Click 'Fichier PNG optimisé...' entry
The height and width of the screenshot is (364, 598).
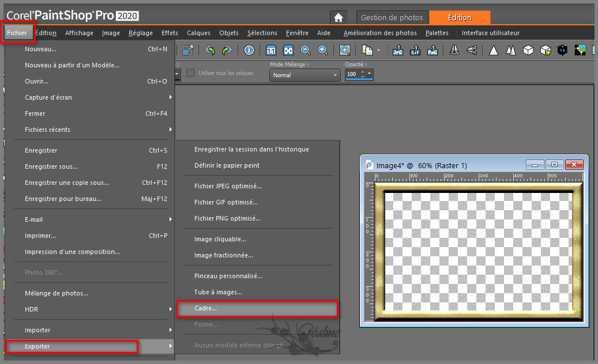pos(227,218)
